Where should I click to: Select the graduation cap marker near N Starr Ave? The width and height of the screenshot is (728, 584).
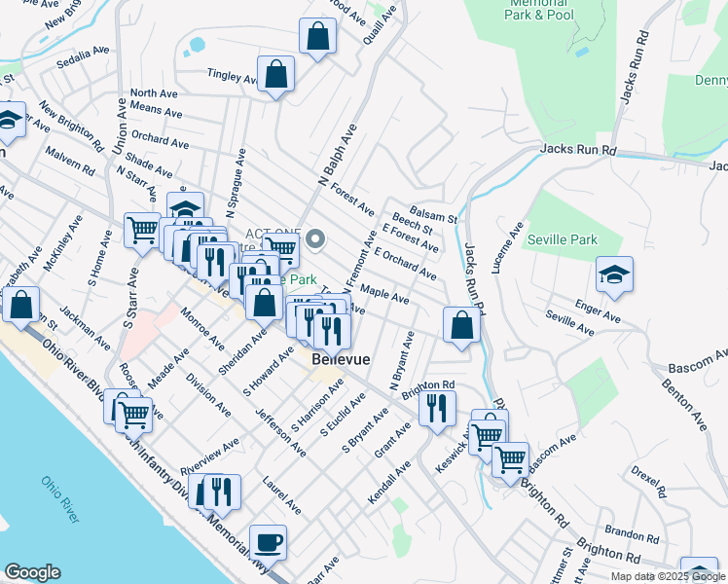pyautogui.click(x=185, y=206)
